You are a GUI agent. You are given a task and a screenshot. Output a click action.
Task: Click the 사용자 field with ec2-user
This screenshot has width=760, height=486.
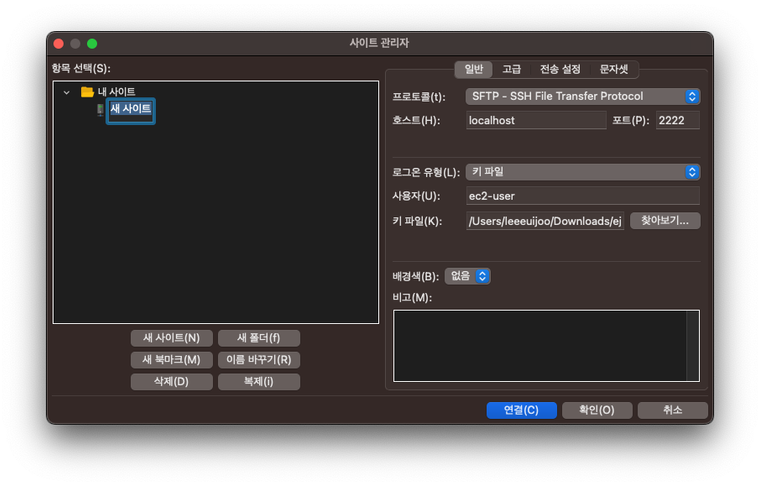tap(582, 196)
